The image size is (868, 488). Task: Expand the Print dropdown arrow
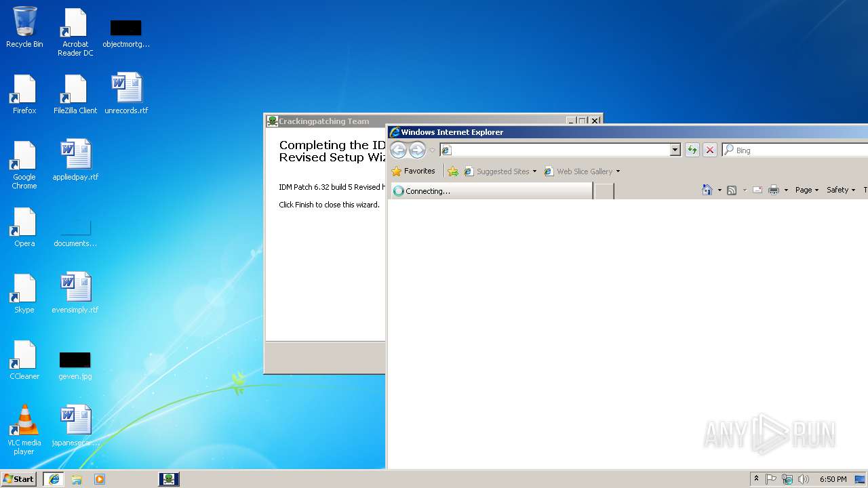(x=786, y=190)
